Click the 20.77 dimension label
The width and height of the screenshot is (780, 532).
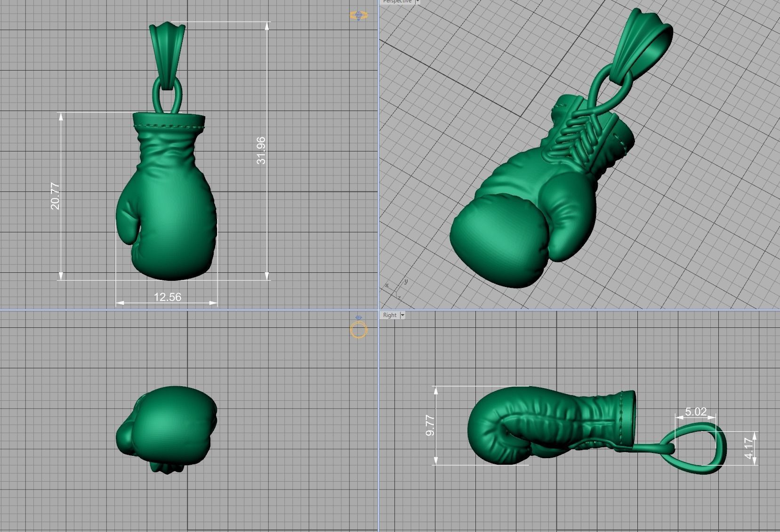click(55, 196)
